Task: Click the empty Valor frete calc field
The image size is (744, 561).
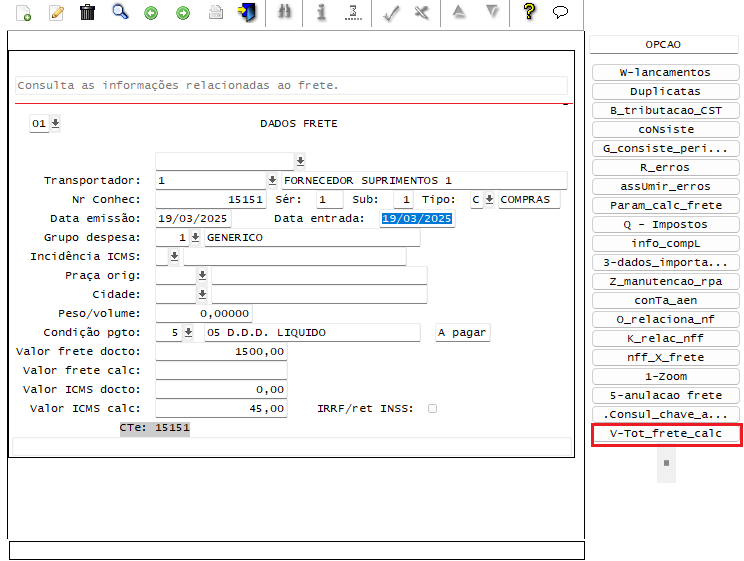Action: [x=221, y=370]
